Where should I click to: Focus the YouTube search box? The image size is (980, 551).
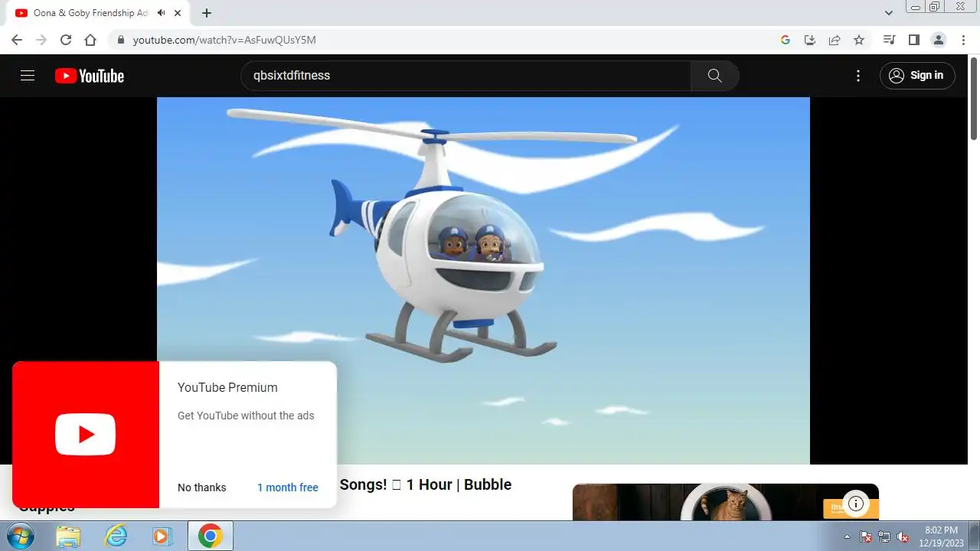point(465,76)
